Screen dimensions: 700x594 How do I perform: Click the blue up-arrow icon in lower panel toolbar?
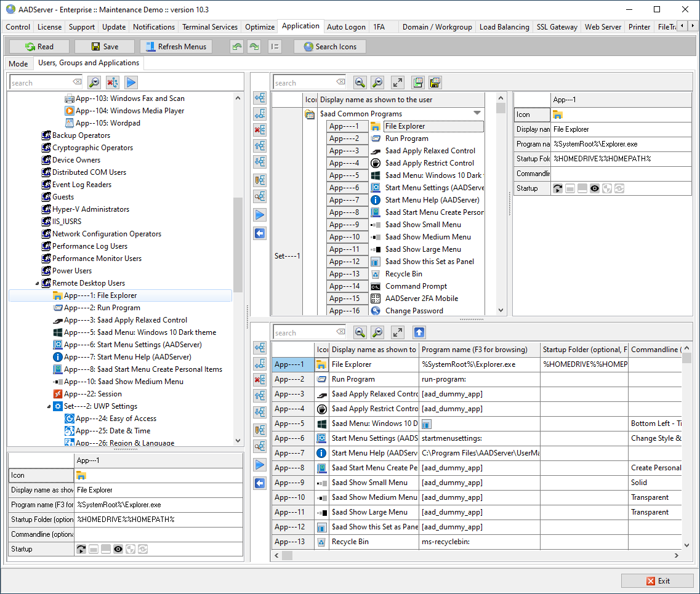click(419, 332)
